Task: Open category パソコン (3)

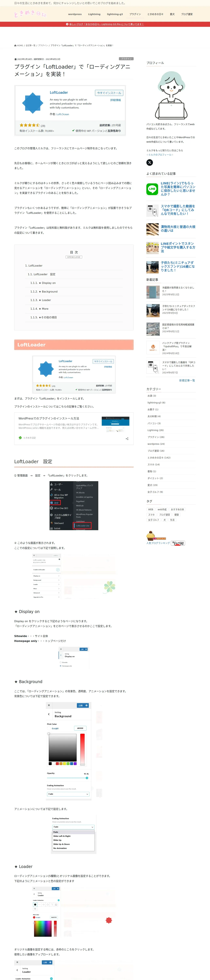Action: pos(154,423)
